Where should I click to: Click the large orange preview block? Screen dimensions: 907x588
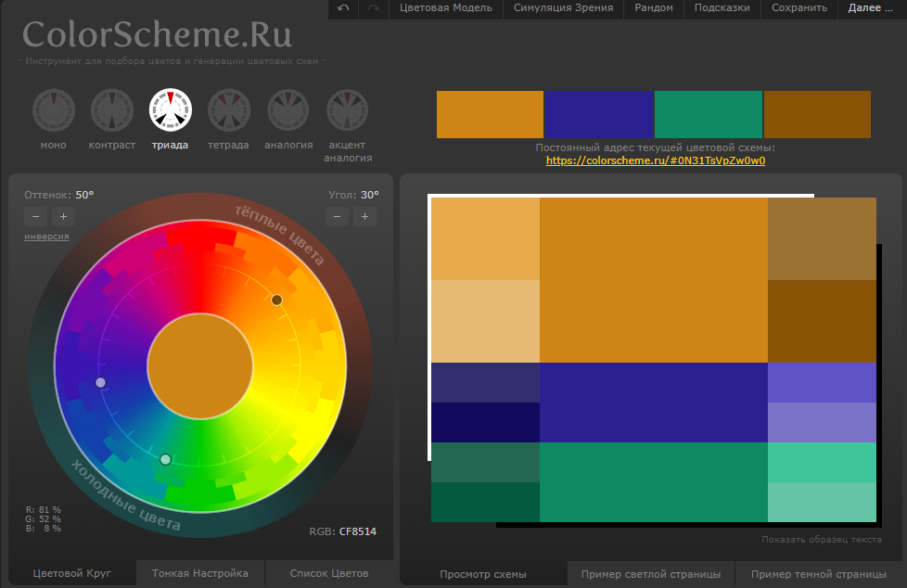[x=654, y=280]
